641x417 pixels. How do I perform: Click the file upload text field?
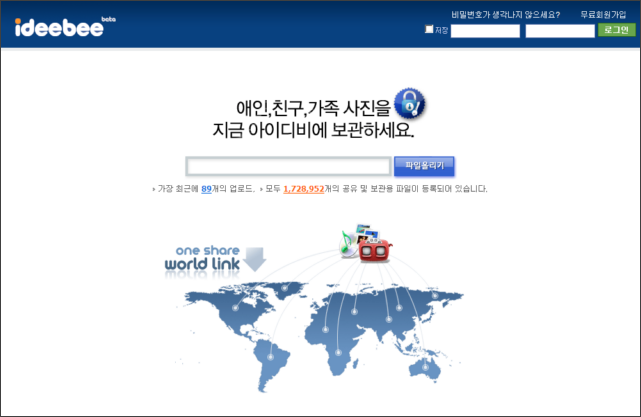(289, 166)
